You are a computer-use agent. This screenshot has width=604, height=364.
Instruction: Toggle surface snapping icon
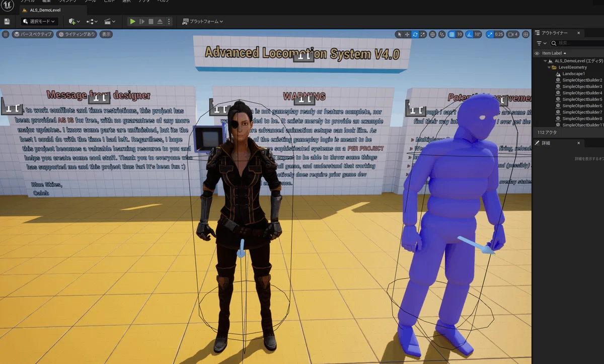click(442, 34)
